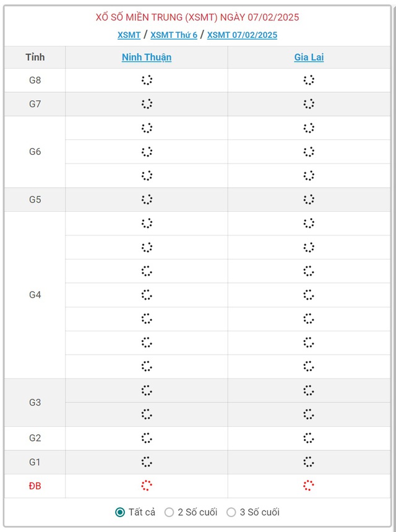396x532 pixels.
Task: Click the ĐB special prize label
Action: (35, 486)
